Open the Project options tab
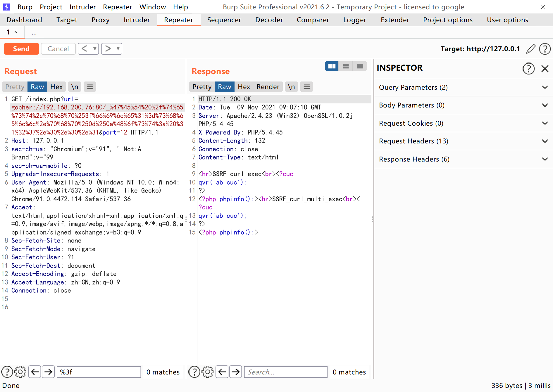 pos(448,20)
